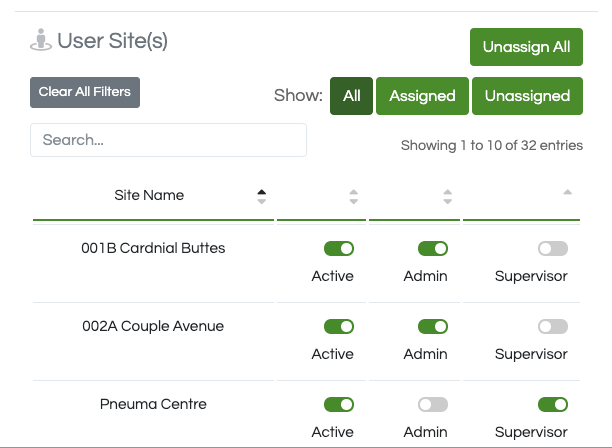
Task: Click the User Sites person icon
Action: 41,40
